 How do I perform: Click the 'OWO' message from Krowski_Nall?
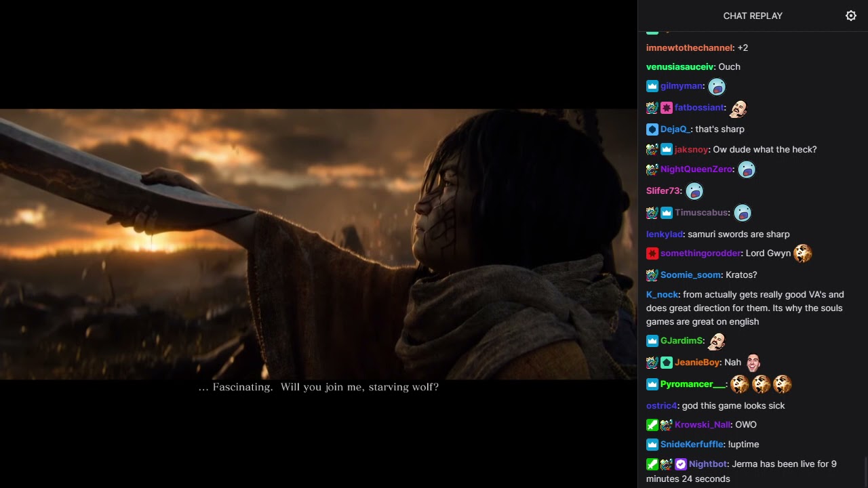tap(746, 425)
